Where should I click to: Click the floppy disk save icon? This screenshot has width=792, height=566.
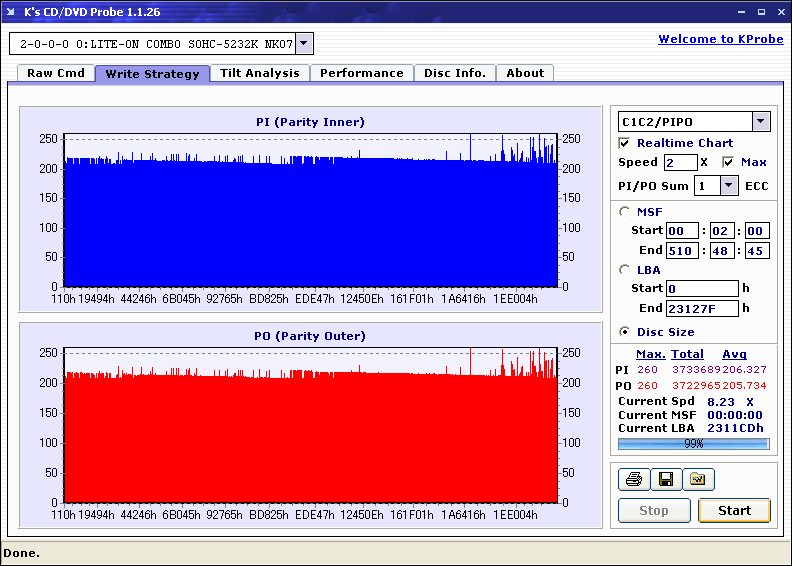tap(665, 480)
